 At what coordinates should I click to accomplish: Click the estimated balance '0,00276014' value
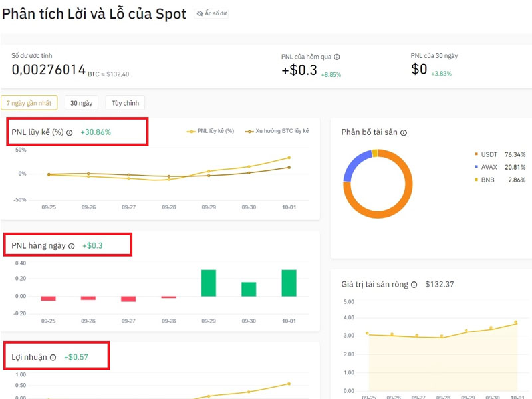pyautogui.click(x=49, y=70)
